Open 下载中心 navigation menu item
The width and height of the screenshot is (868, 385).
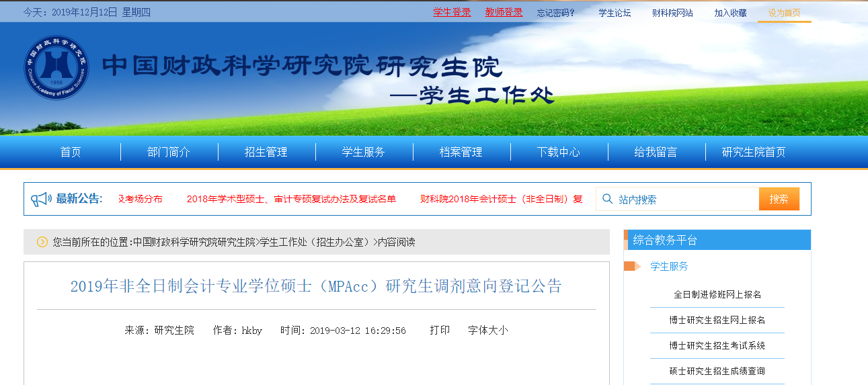[559, 153]
